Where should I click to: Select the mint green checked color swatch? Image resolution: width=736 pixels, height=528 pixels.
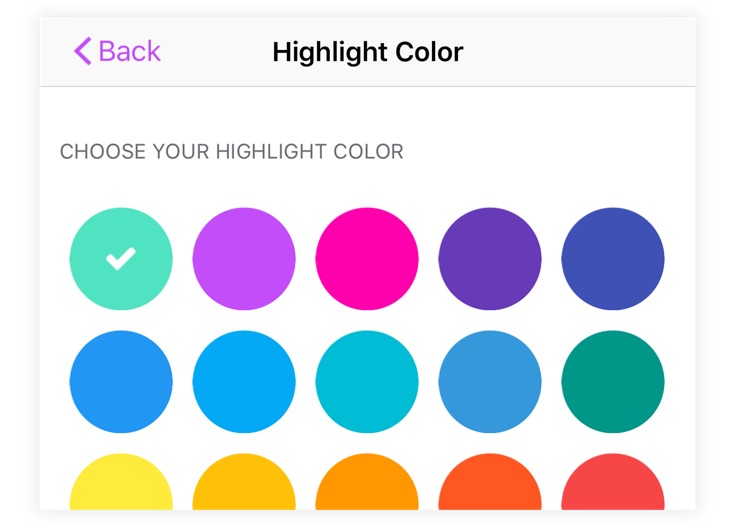(121, 259)
